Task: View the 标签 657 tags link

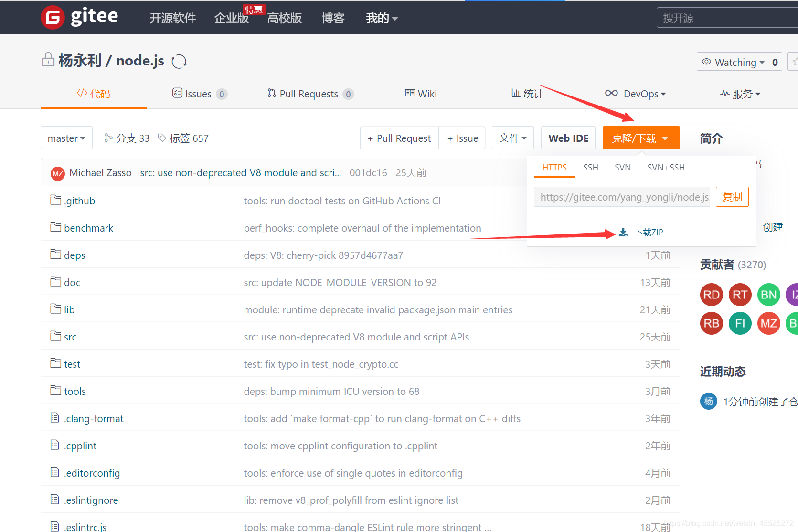Action: coord(183,138)
